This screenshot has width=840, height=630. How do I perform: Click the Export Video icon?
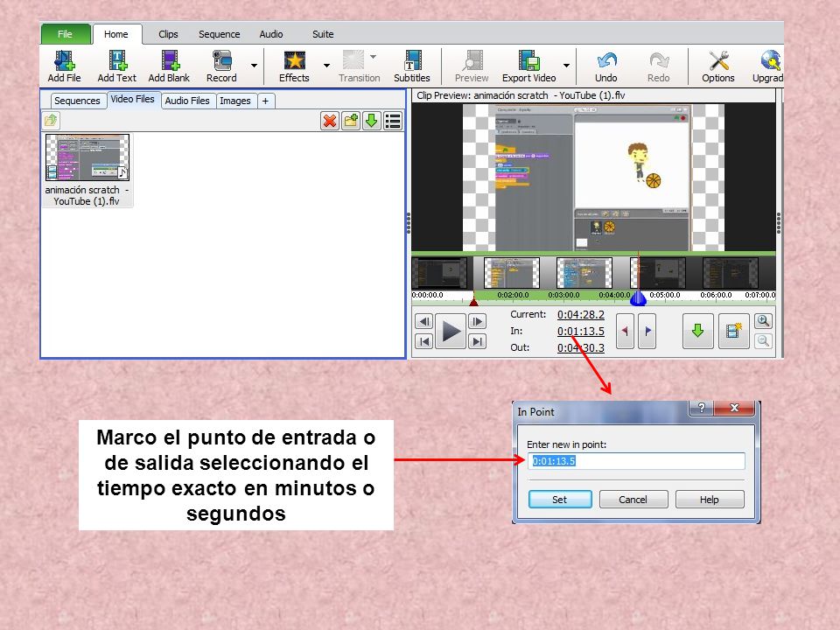click(x=528, y=60)
